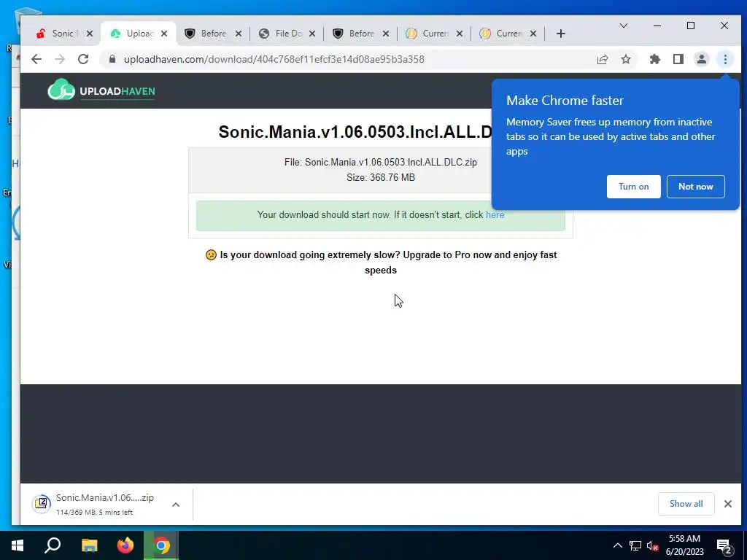View site info via the padlock icon
Viewport: 747px width, 560px height.
tap(112, 59)
